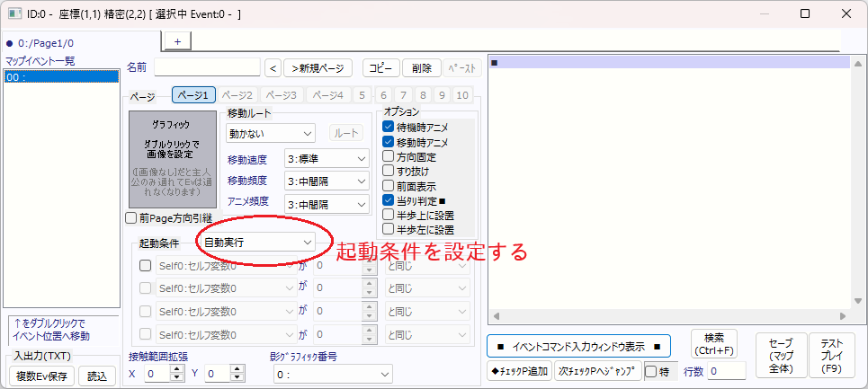868x389 pixels.
Task: Enable すり抜け option
Action: tap(388, 171)
